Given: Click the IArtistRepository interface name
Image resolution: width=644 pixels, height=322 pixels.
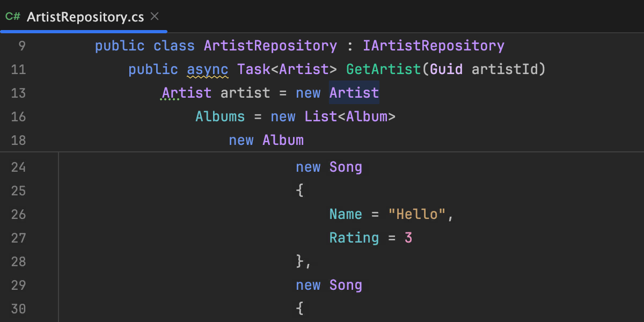Looking at the screenshot, I should (x=433, y=46).
